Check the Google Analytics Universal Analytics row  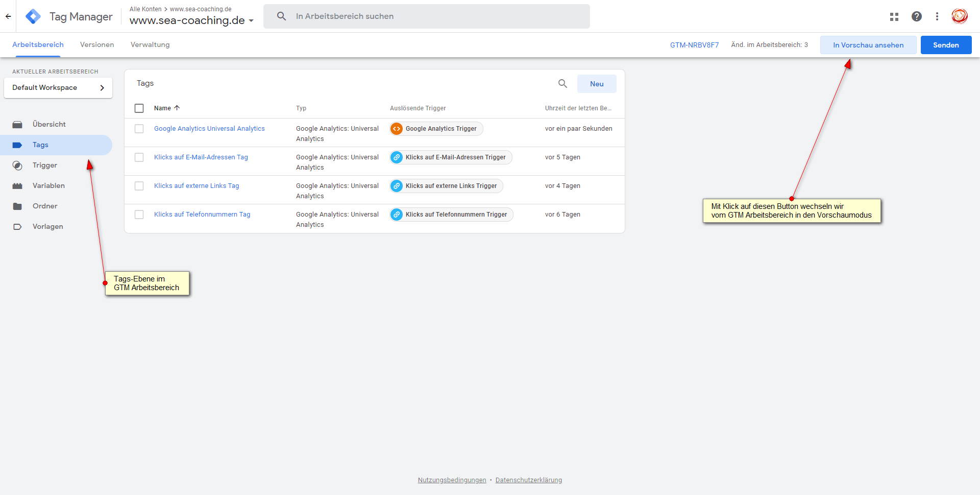click(139, 129)
